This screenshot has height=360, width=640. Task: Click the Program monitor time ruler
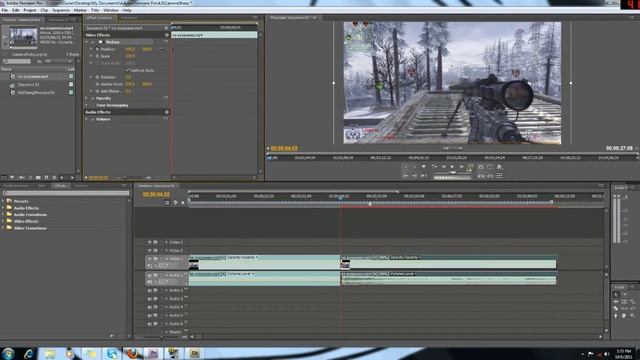coord(453,158)
